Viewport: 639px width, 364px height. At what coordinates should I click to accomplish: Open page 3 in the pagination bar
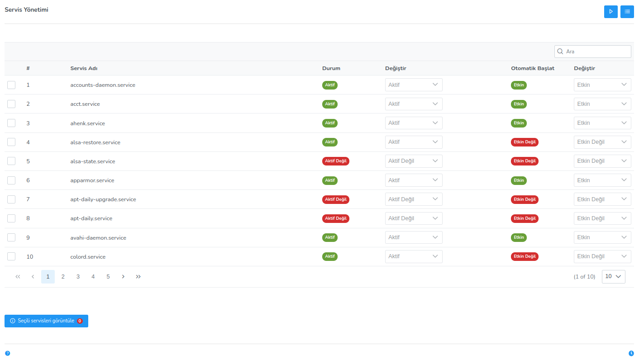[78, 276]
